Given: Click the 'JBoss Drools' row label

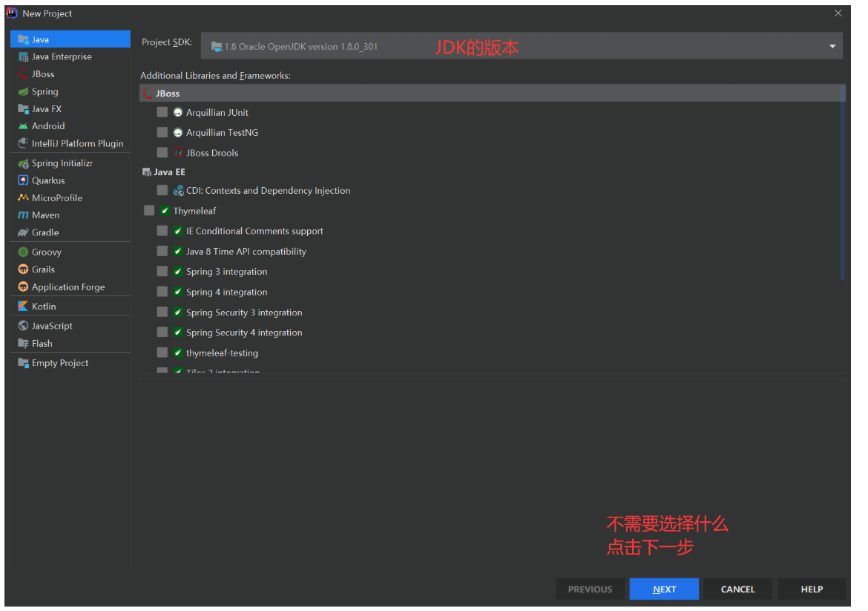Looking at the screenshot, I should [212, 153].
